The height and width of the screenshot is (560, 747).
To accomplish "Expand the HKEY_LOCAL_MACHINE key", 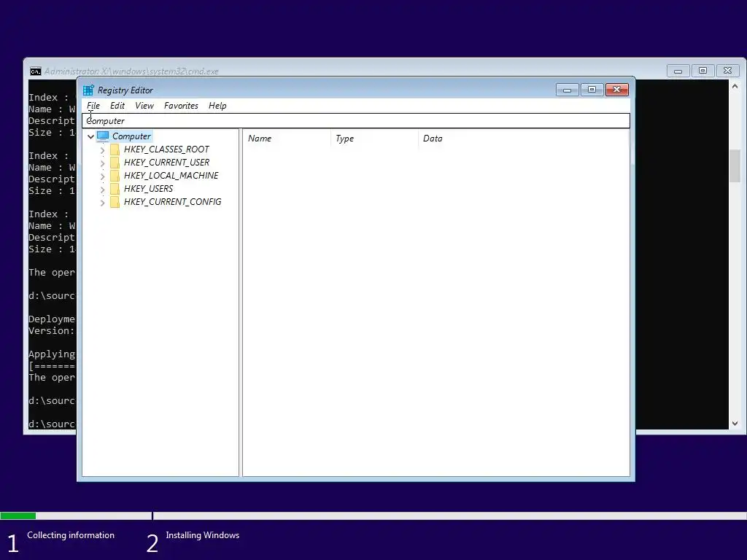I will pos(102,176).
